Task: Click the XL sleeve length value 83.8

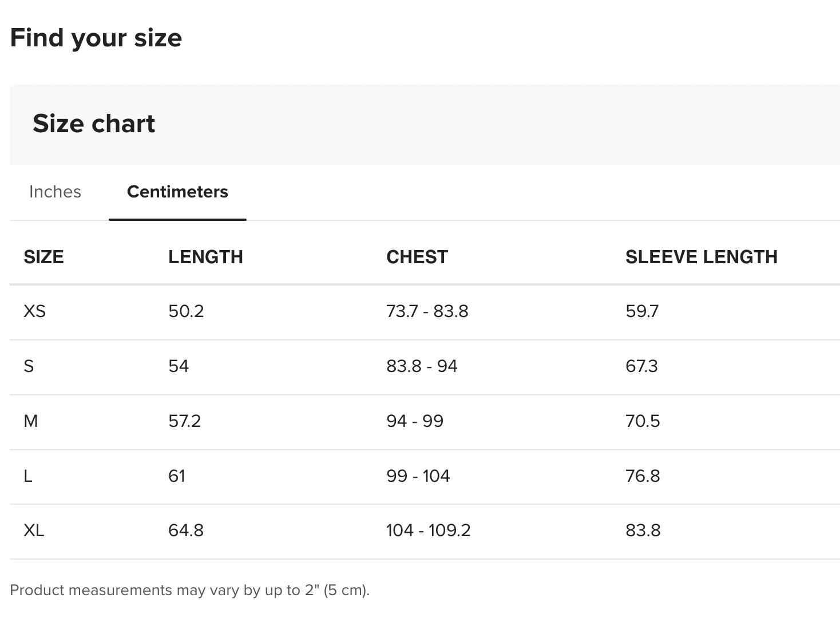Action: point(643,530)
